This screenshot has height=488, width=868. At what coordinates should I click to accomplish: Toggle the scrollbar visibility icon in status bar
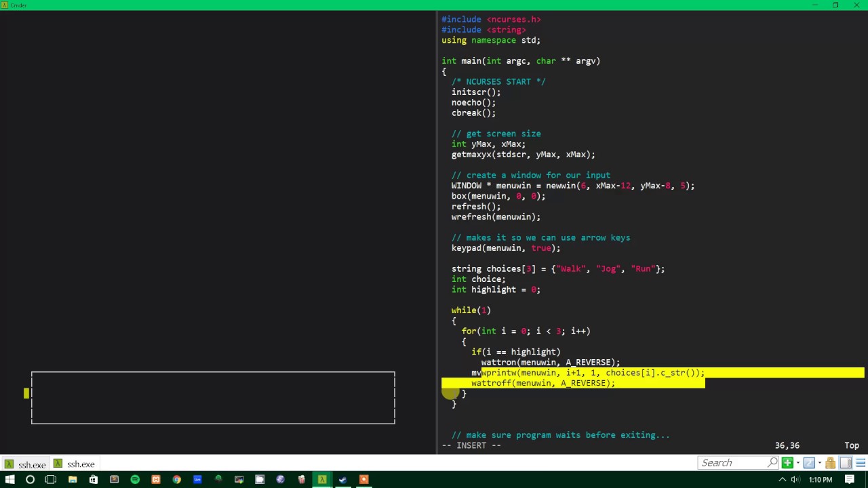(x=846, y=463)
